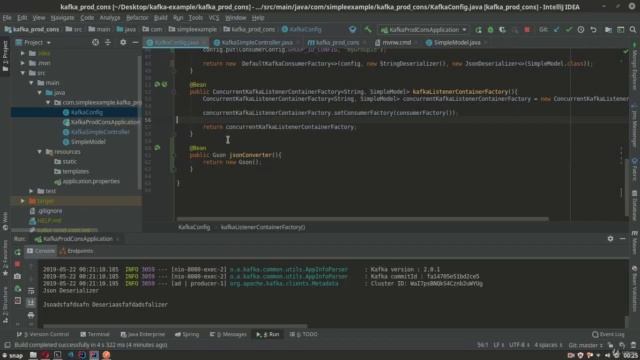This screenshot has width=640, height=360.
Task: Open the Version Control tool window
Action: (x=43, y=334)
